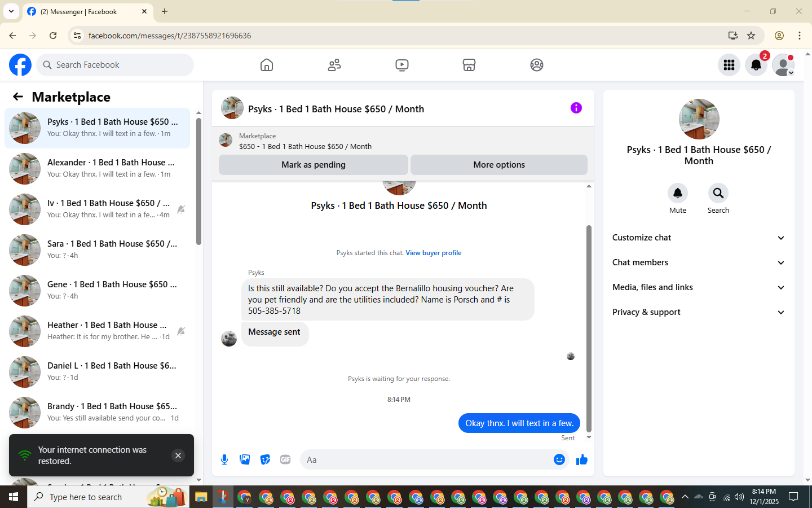Open Chrome menu three dots
This screenshot has width=812, height=508.
coord(800,36)
